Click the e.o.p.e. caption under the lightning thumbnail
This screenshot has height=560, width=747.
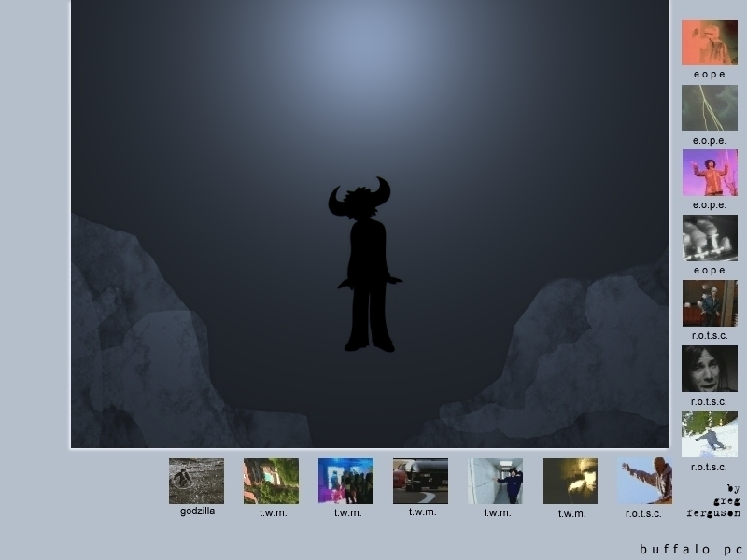[x=710, y=141]
